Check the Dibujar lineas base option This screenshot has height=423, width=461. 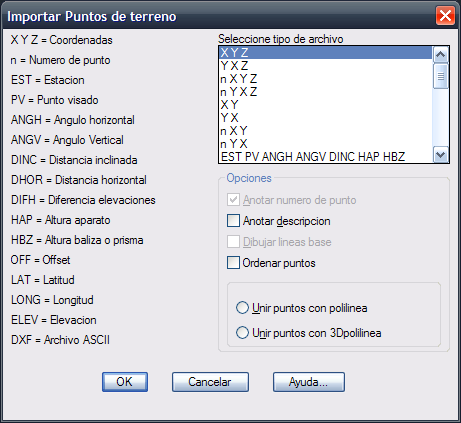pyautogui.click(x=233, y=242)
